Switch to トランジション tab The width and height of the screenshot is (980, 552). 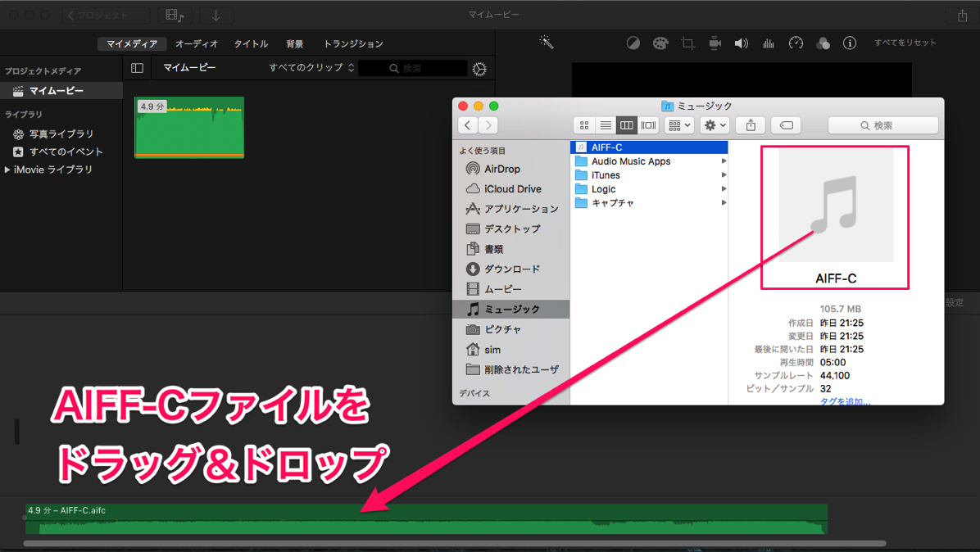coord(353,43)
